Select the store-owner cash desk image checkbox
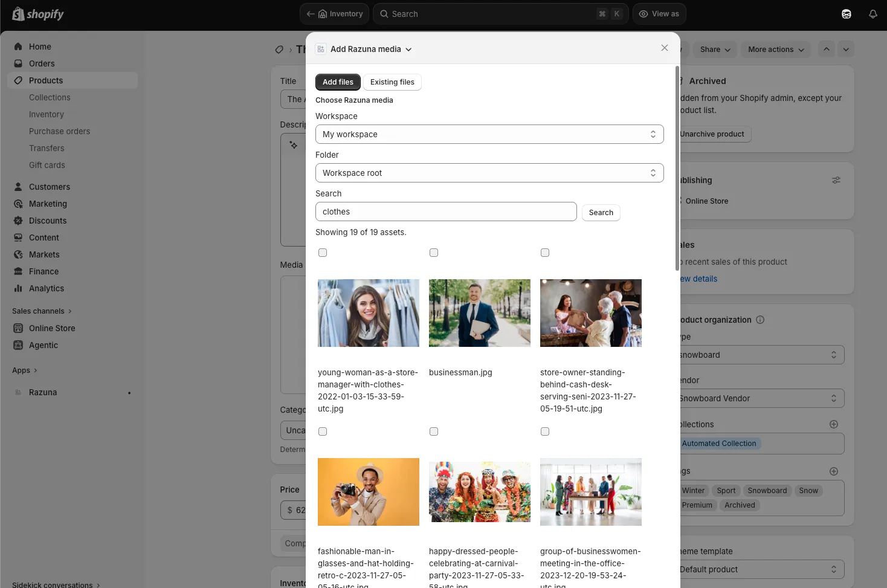The image size is (887, 588). click(545, 253)
